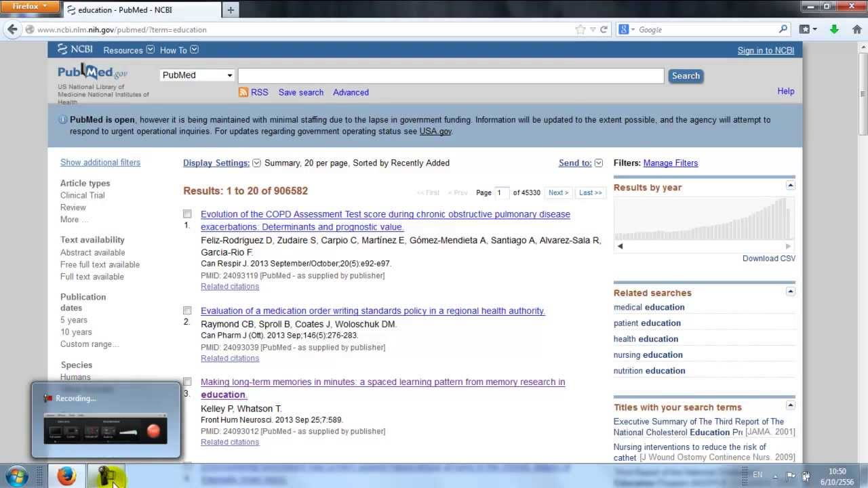Filter by Review article type
Viewport: 868px width, 488px height.
click(x=73, y=207)
